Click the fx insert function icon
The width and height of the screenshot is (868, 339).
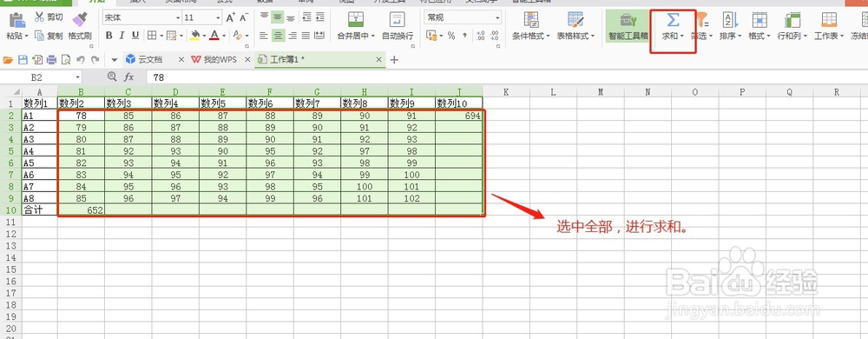[x=128, y=77]
